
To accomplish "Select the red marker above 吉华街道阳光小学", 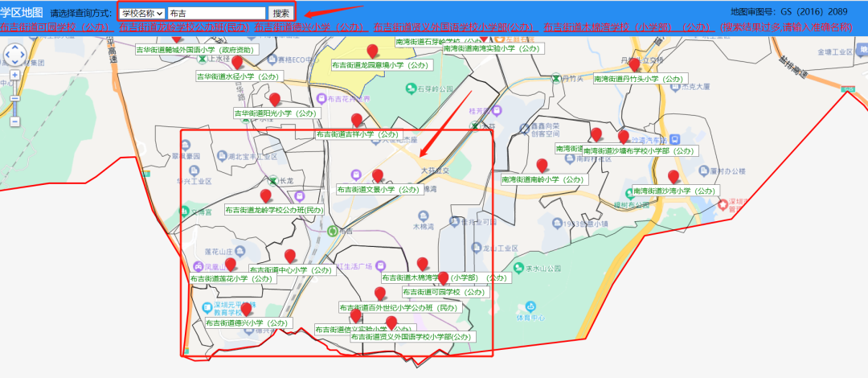I will pos(275,100).
